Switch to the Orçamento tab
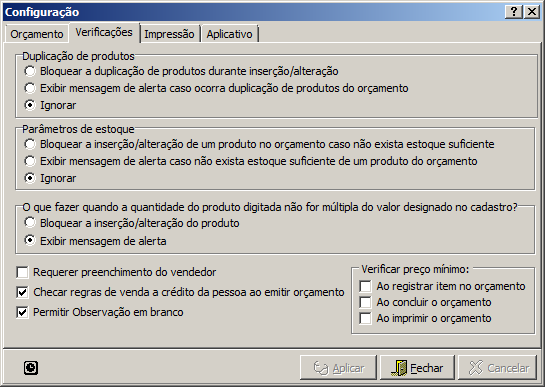Viewport: 545px width, 387px height. (x=36, y=34)
